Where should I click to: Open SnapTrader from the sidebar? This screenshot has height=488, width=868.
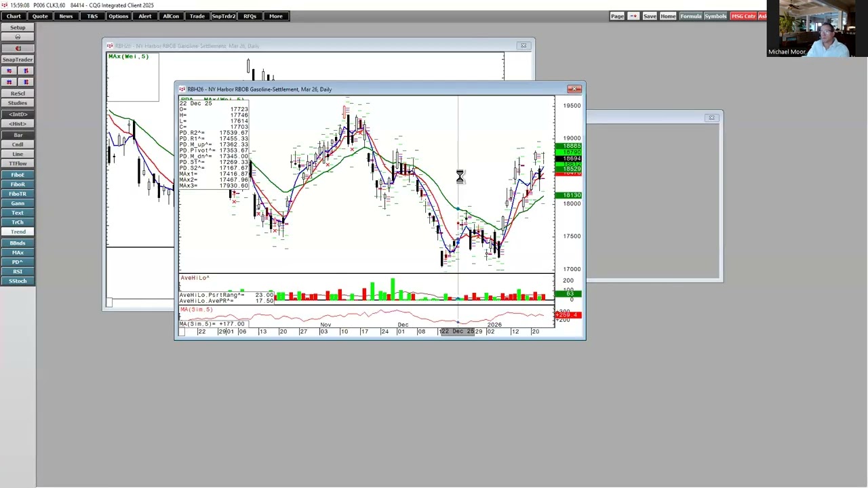[x=18, y=60]
